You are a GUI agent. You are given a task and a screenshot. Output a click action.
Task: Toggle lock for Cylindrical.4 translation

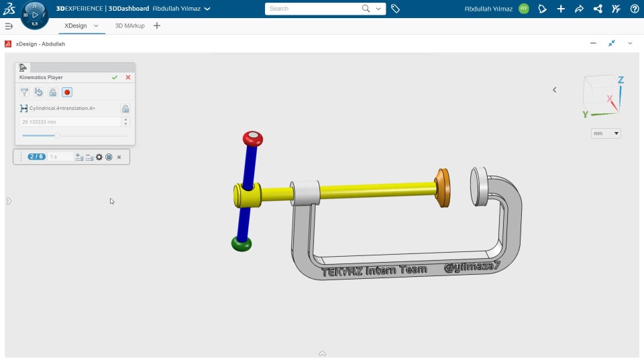tap(125, 109)
